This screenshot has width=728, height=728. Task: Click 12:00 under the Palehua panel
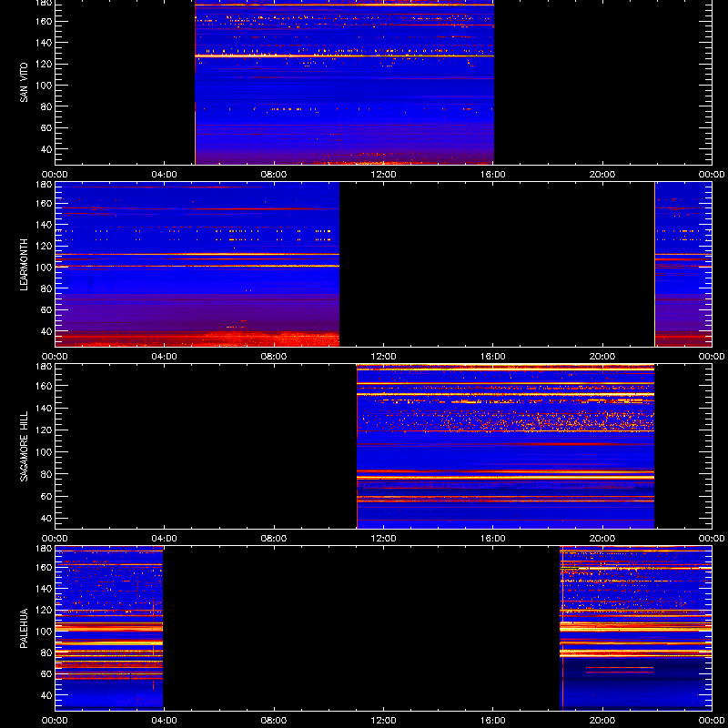click(383, 721)
